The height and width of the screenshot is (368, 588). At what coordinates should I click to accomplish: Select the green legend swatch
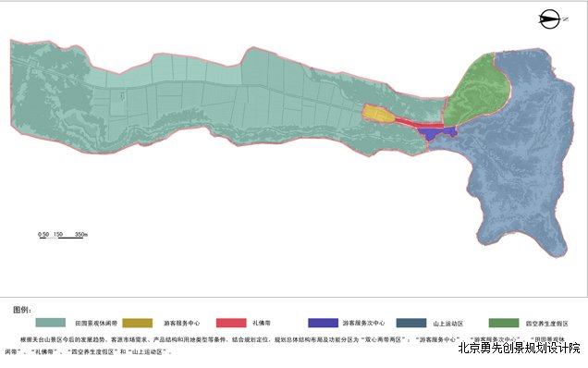tap(504, 323)
